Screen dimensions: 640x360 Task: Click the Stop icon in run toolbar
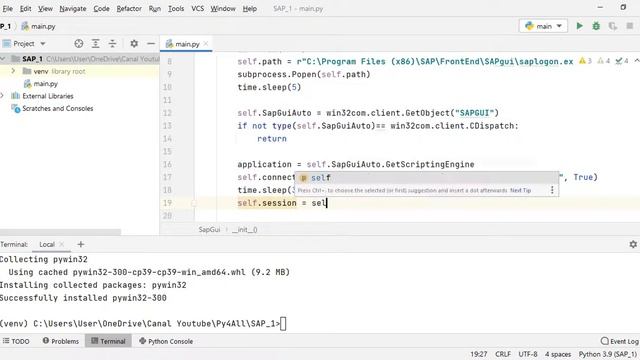click(x=630, y=26)
